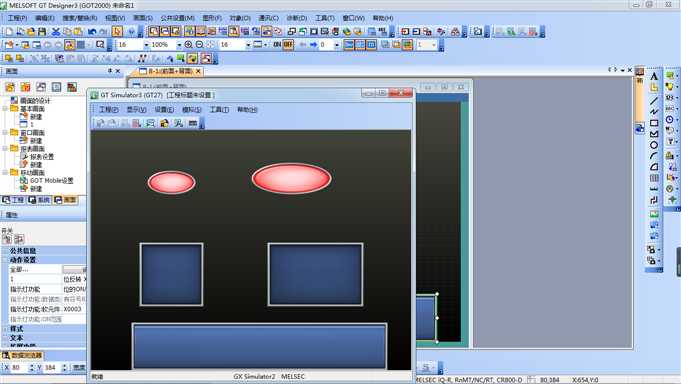Click the Lamp object icon in right toolbar
681x384 pixels.
[x=670, y=87]
